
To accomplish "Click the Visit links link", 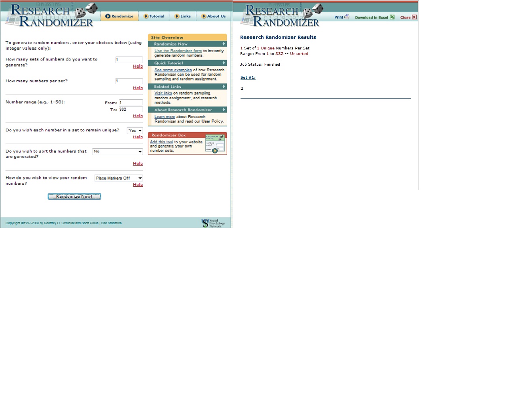I will pyautogui.click(x=163, y=93).
